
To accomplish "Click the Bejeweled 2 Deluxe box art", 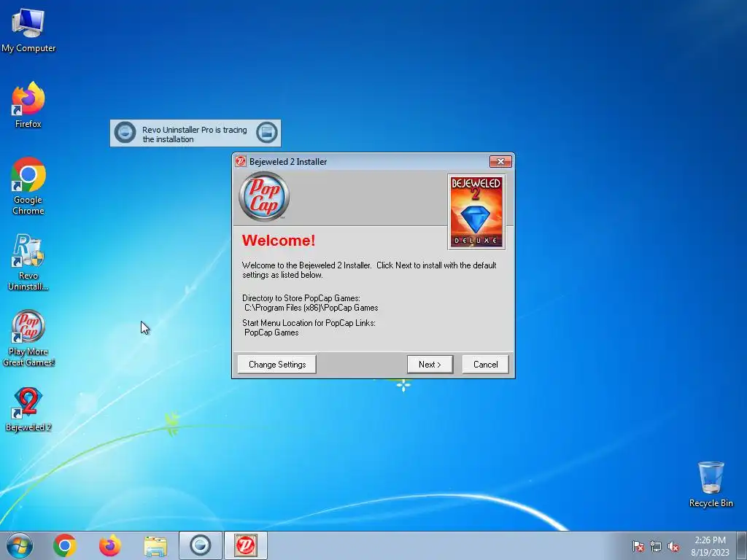I will coord(476,212).
